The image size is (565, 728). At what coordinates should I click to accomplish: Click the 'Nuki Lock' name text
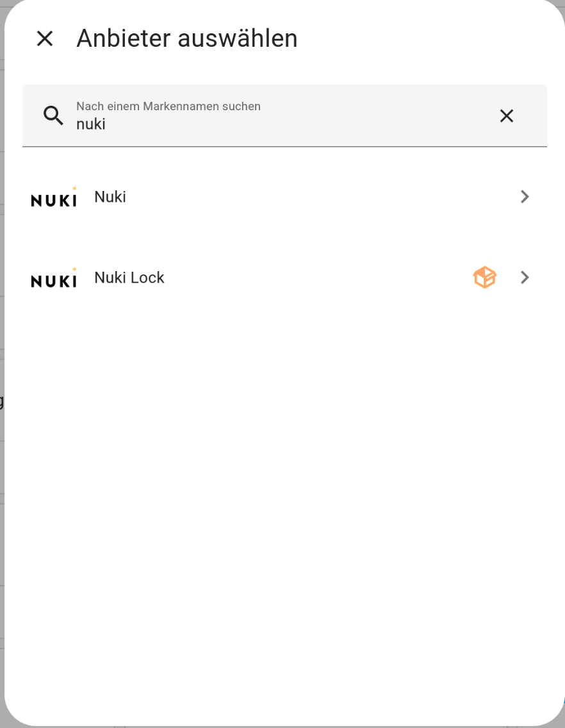[129, 277]
